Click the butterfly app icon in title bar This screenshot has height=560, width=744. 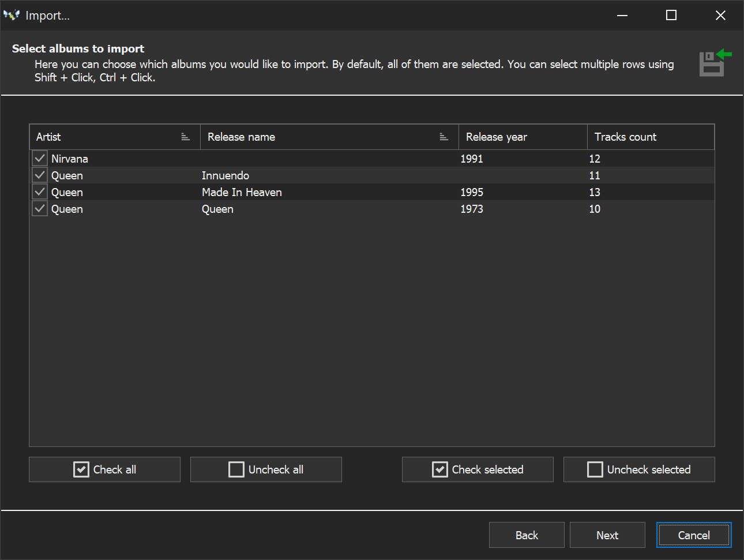coord(12,15)
